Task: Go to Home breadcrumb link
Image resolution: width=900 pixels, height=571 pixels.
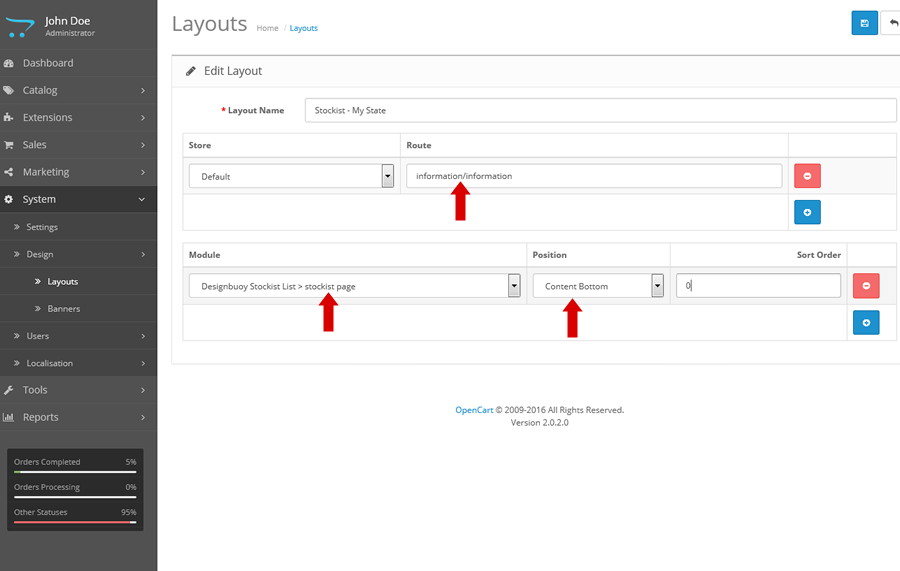Action: click(267, 28)
